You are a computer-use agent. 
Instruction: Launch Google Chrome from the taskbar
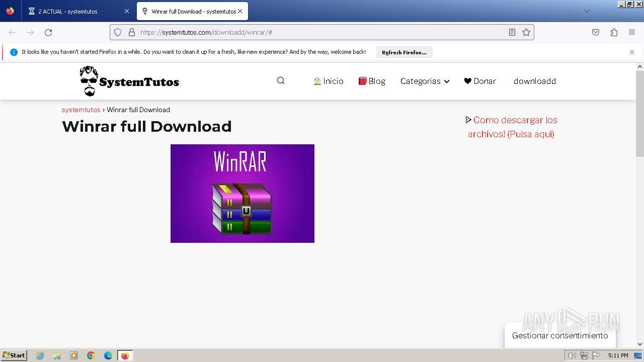click(91, 355)
